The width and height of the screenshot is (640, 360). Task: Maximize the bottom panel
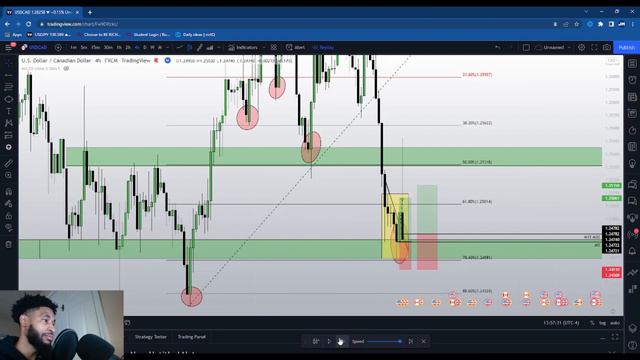click(615, 337)
